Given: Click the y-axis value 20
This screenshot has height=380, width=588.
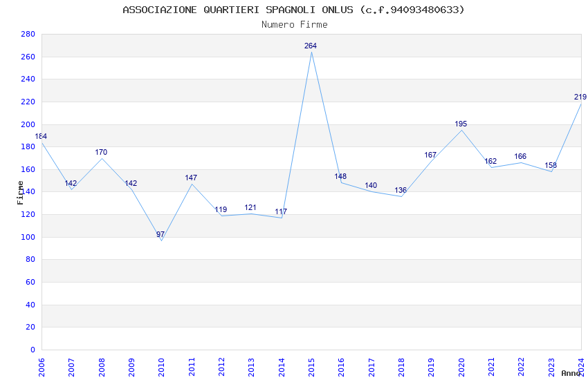Looking at the screenshot, I should [30, 327].
